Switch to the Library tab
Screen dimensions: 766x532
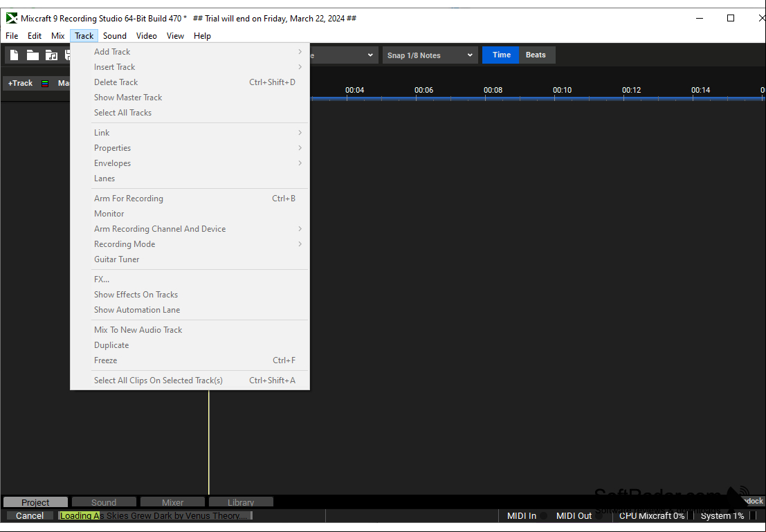[x=241, y=502]
